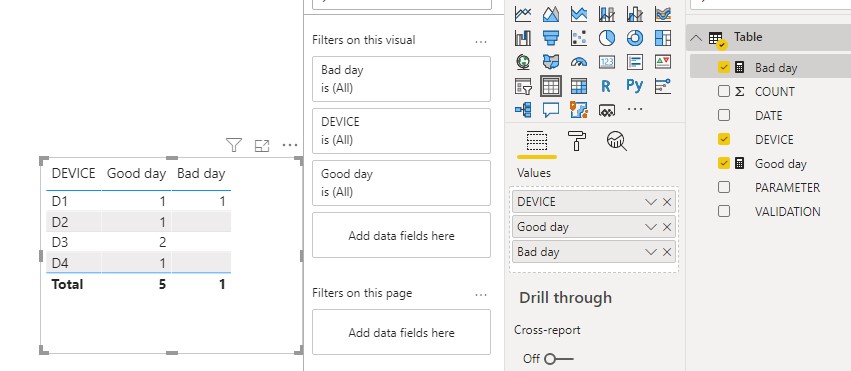Toggle the Cross-report drill through switch

point(558,359)
